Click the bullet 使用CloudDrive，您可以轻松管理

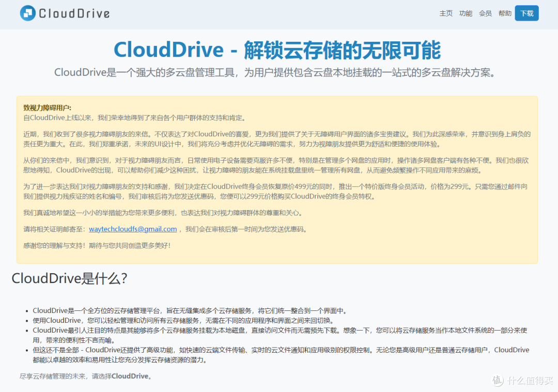(x=183, y=321)
